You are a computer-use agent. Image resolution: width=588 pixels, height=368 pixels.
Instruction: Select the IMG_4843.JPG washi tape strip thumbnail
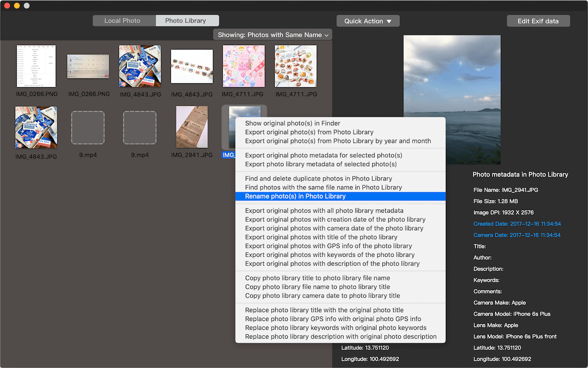192,66
